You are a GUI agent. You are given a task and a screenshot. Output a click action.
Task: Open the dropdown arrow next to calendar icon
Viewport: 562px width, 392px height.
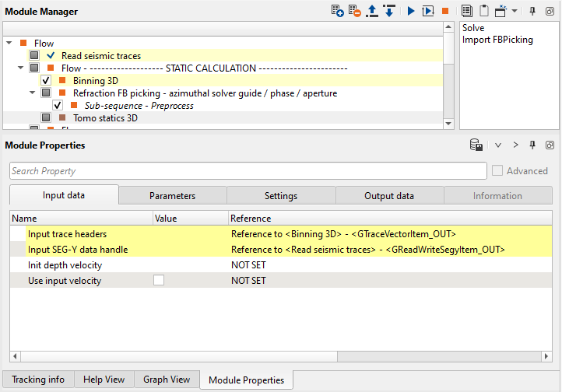pyautogui.click(x=515, y=12)
